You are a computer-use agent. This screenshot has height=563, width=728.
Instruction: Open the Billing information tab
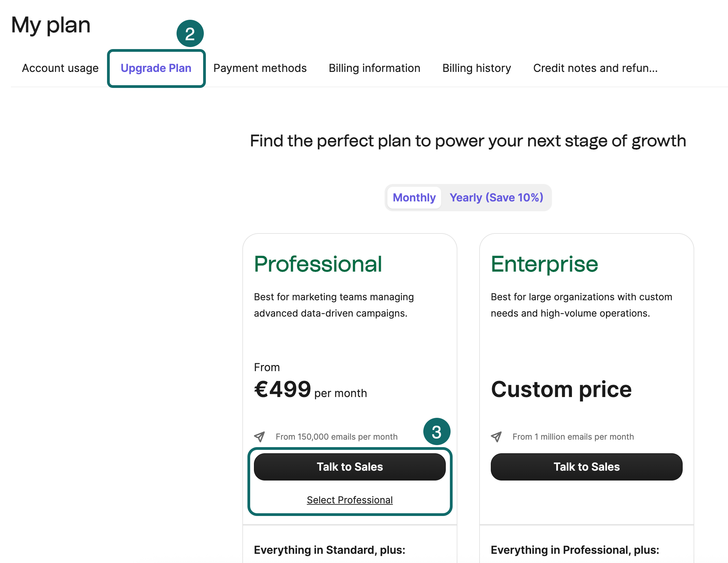374,68
